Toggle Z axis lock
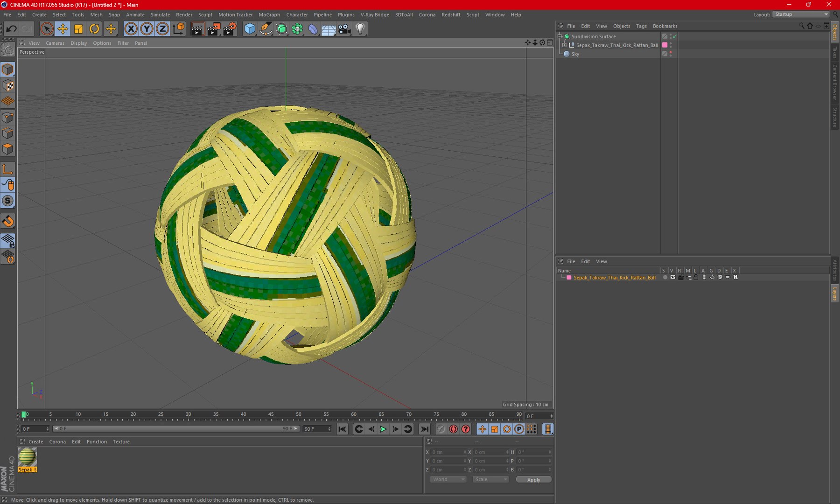Viewport: 840px width, 504px height. (x=162, y=29)
